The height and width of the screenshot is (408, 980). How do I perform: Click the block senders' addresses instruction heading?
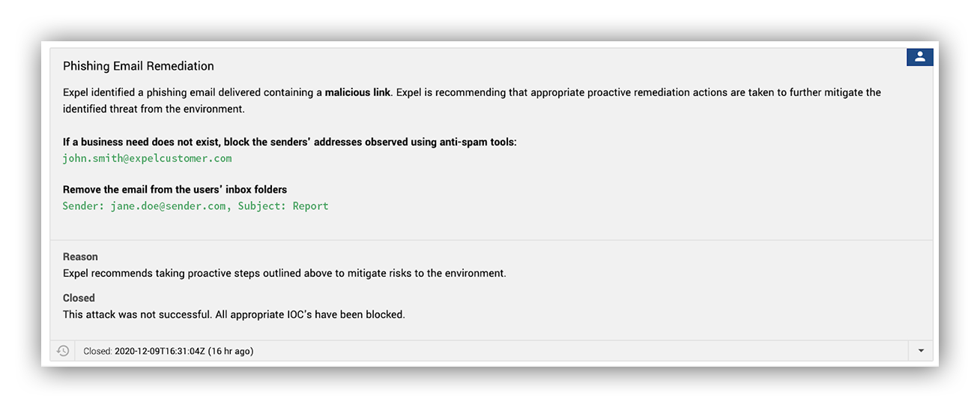289,142
